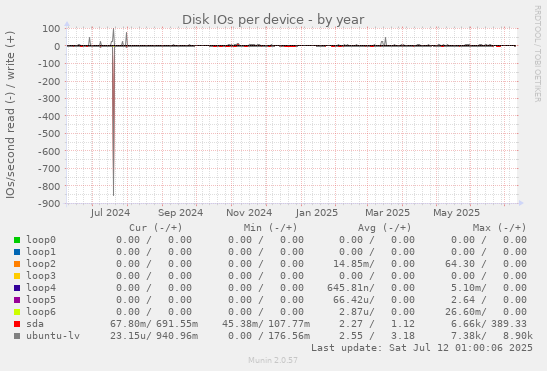The width and height of the screenshot is (547, 371).
Task: Click the loop0 legend label
Action: (x=41, y=240)
